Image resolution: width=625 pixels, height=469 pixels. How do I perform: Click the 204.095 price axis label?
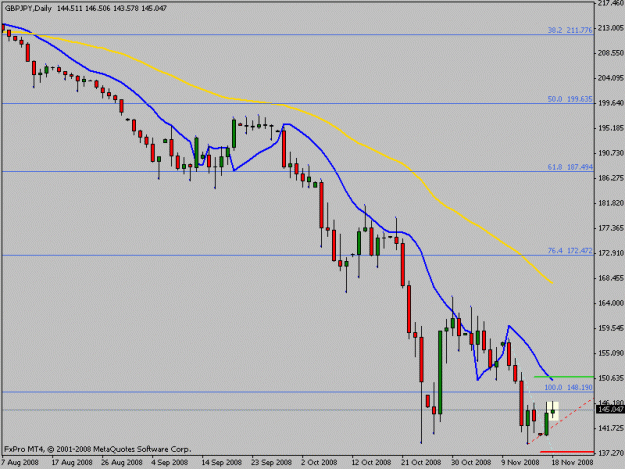[610, 78]
